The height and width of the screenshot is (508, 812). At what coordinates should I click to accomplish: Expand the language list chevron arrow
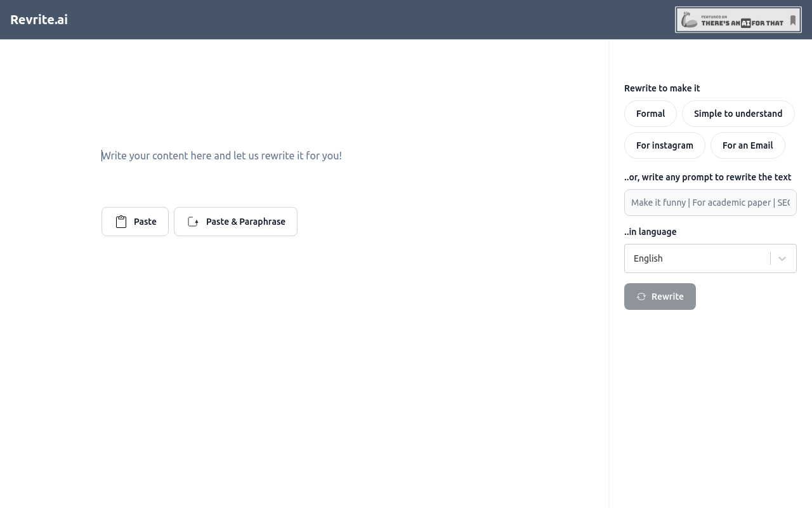[x=782, y=258]
